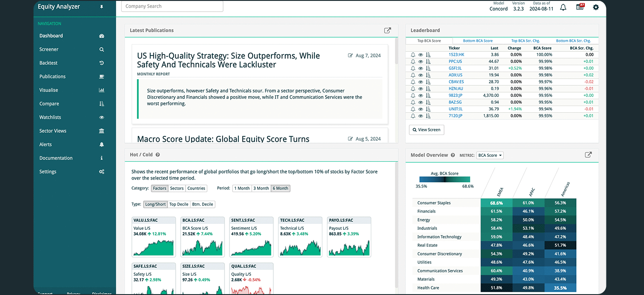This screenshot has height=295, width=644.
Task: Click the Compare icon in the sidebar
Action: pos(102,103)
